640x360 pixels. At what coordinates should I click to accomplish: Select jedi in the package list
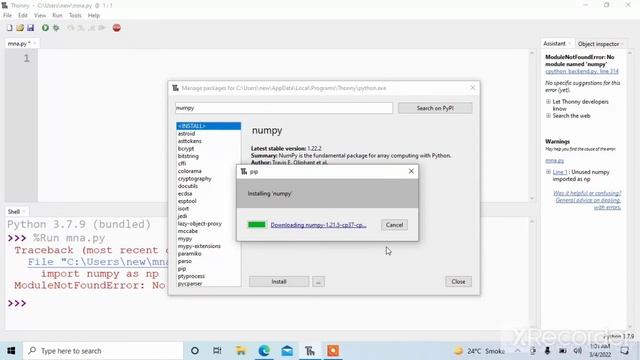coord(182,216)
